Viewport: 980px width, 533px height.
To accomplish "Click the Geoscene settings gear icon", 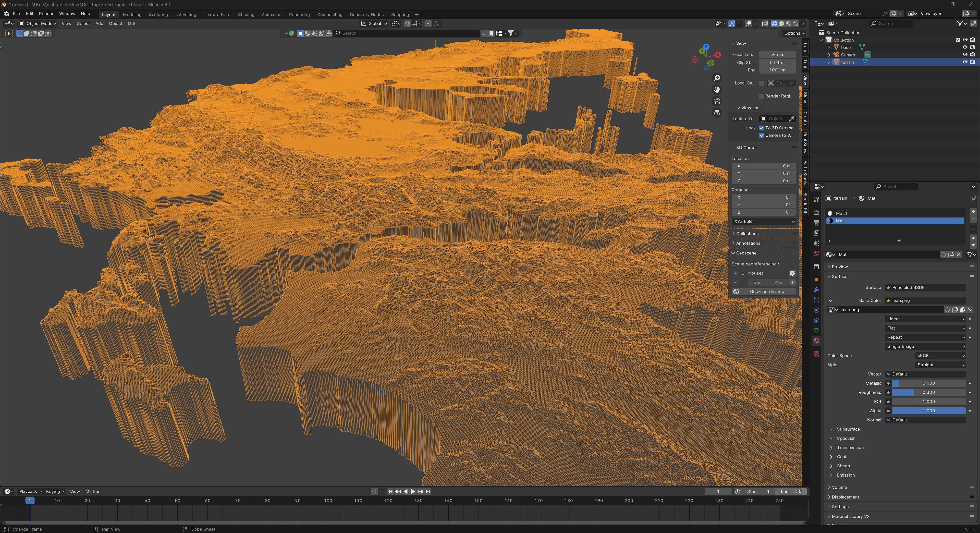I will click(x=792, y=273).
